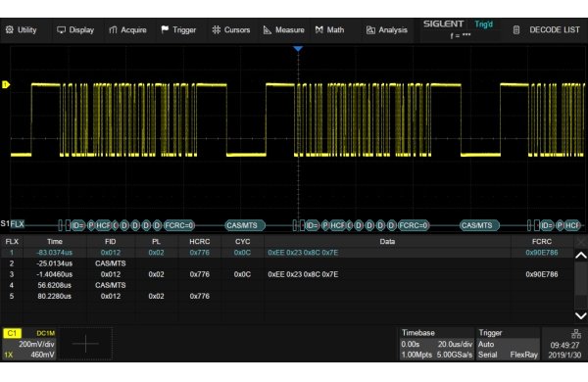Click the network connection icon
The height and width of the screenshot is (382, 588).
click(x=575, y=333)
